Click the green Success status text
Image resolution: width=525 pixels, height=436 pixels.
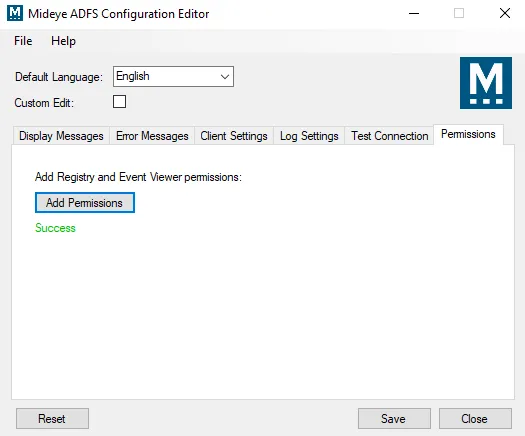(55, 228)
